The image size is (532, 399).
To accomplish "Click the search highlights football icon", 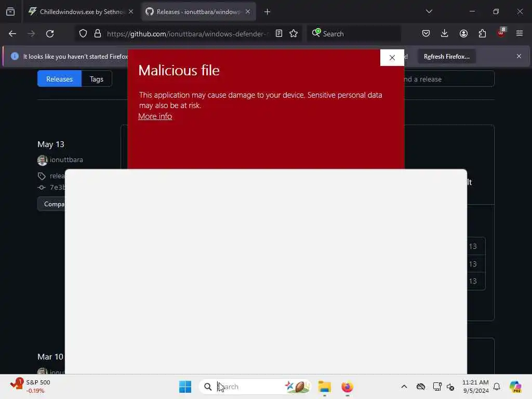I will click(x=298, y=387).
